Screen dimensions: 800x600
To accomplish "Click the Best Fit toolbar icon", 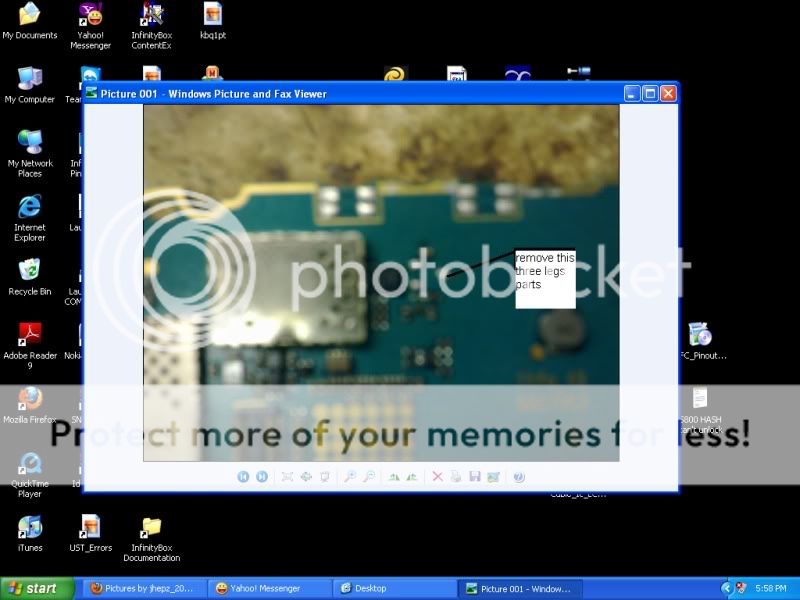I will click(288, 477).
